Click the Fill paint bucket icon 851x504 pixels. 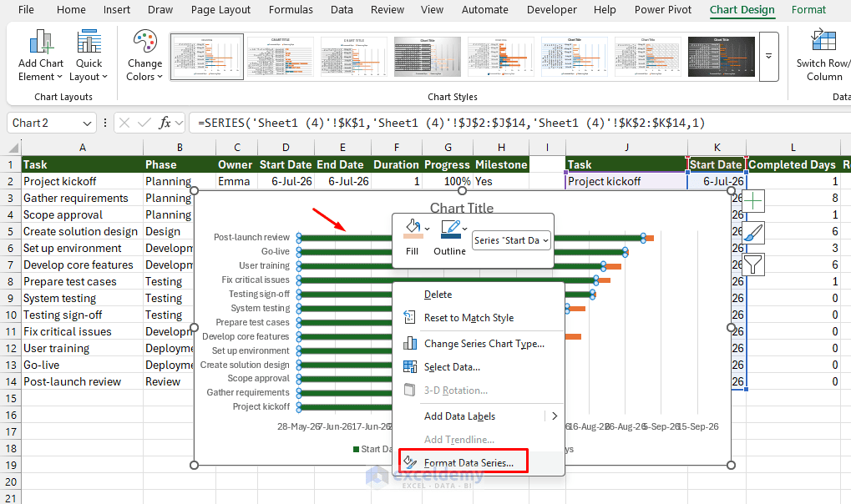click(413, 228)
